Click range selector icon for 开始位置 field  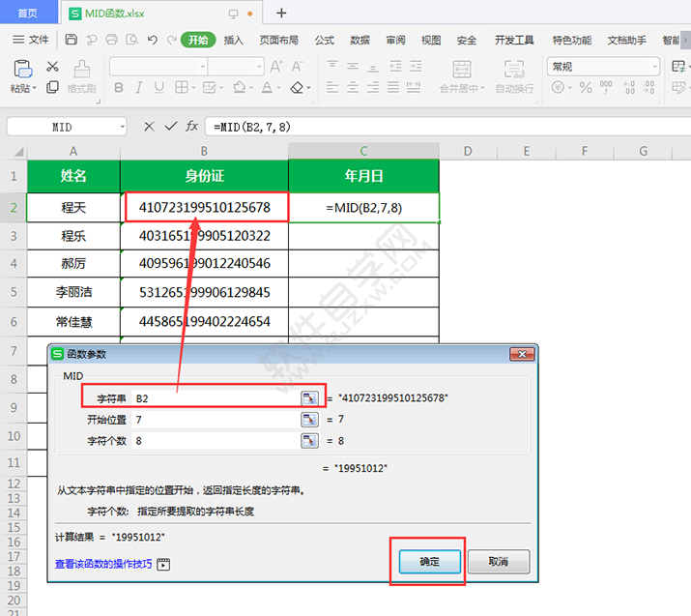pyautogui.click(x=309, y=419)
